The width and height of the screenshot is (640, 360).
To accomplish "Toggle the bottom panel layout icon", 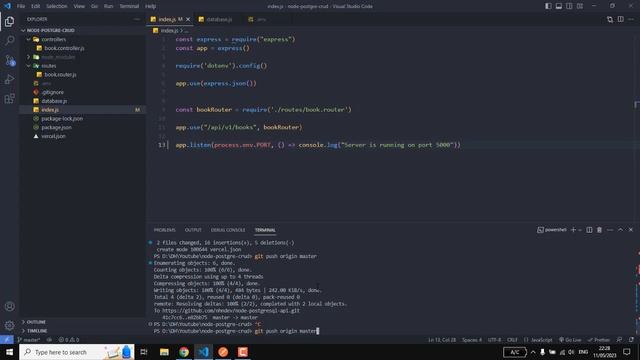I will coord(559,6).
